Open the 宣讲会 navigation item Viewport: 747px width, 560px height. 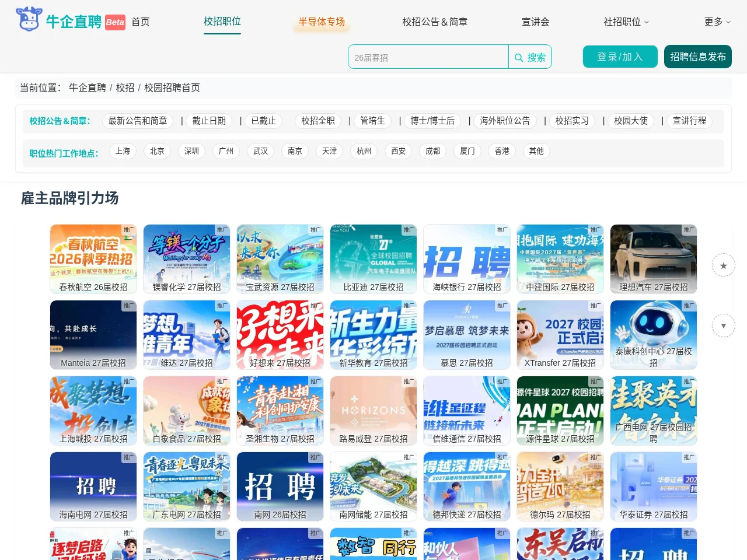pyautogui.click(x=536, y=22)
